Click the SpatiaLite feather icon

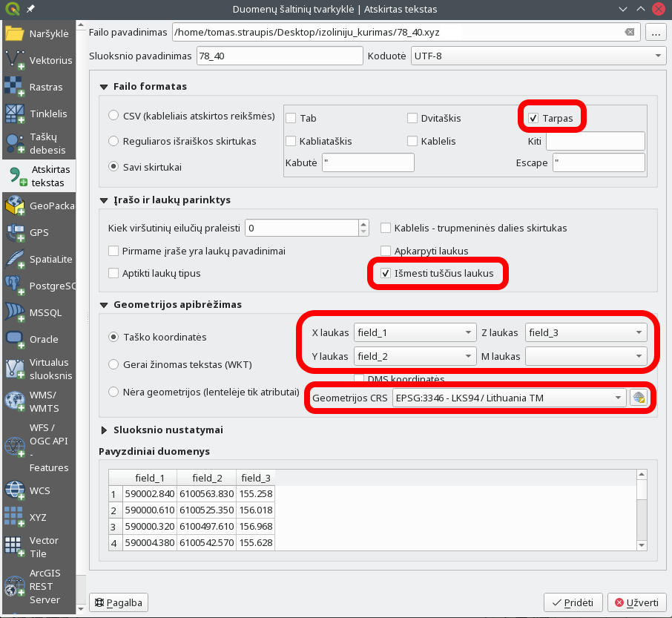(x=15, y=259)
